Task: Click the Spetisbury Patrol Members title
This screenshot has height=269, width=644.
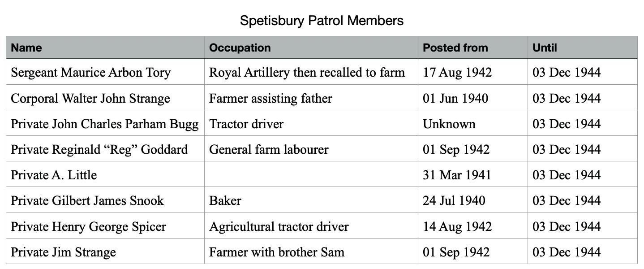Action: [322, 21]
